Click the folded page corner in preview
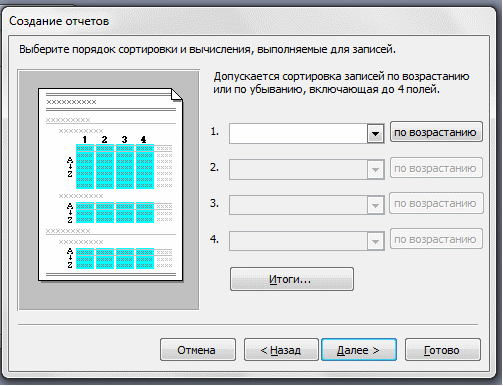The image size is (503, 386). 176,95
